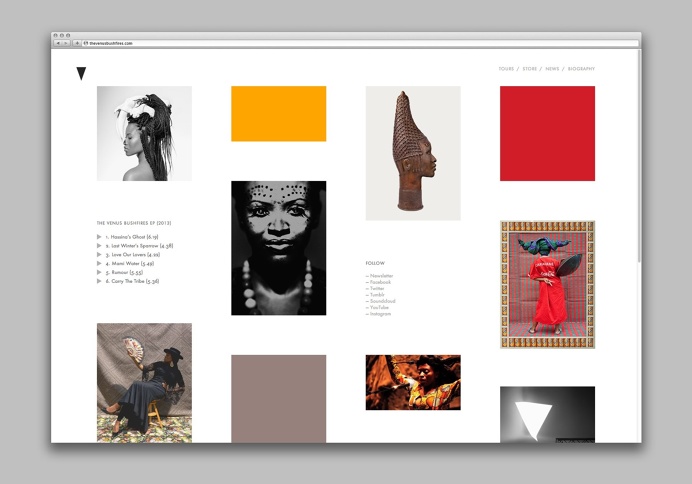Play track 2 Last Winter's Sparrow
The image size is (692, 484).
pos(100,245)
